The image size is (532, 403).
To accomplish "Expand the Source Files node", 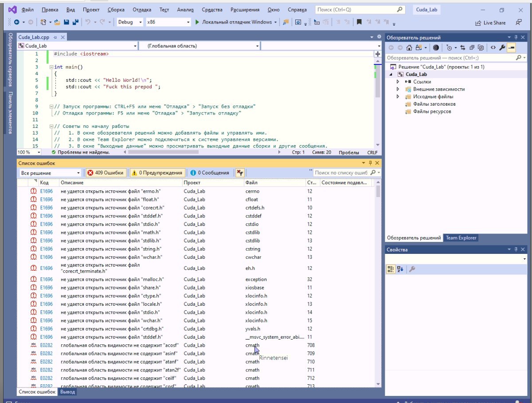I will [398, 96].
